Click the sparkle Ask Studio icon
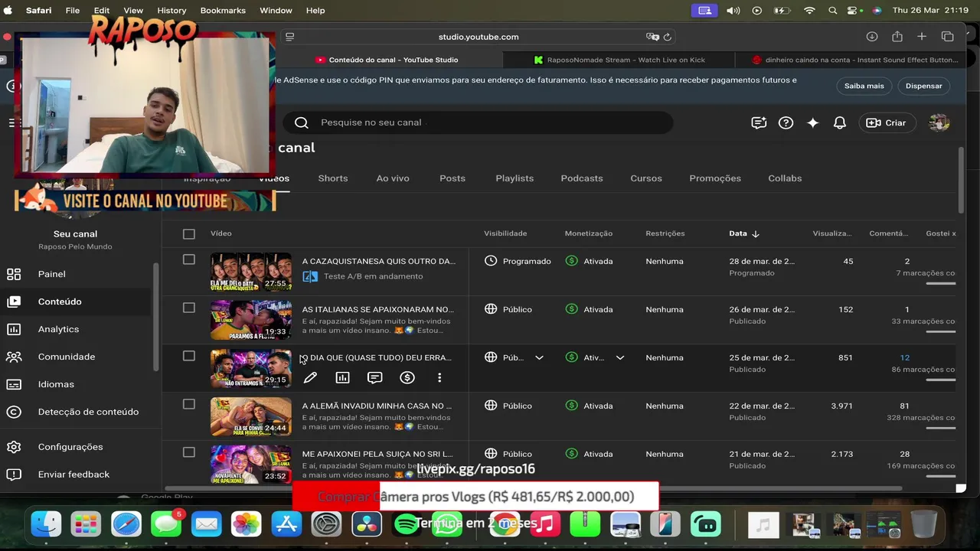This screenshot has height=551, width=980. (813, 122)
